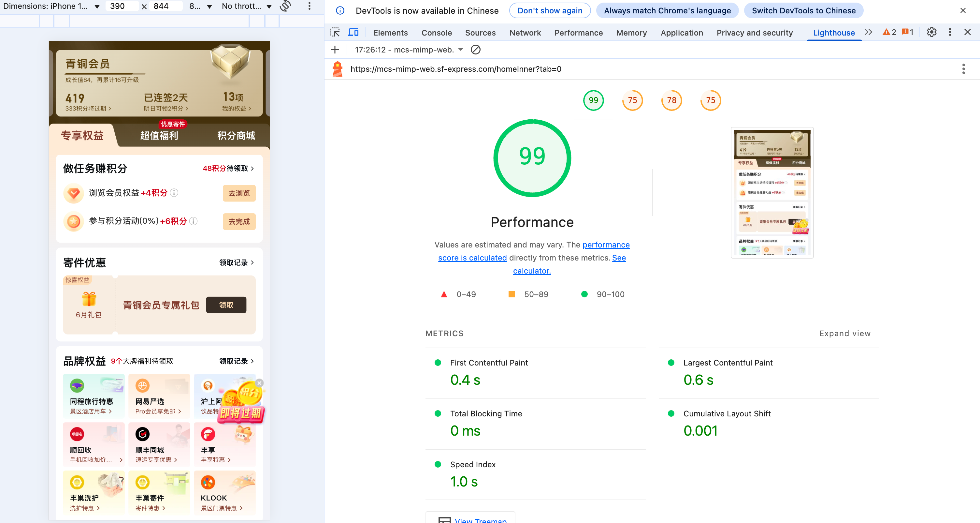980x523 pixels.
Task: Click the clear all reports icon
Action: [476, 50]
